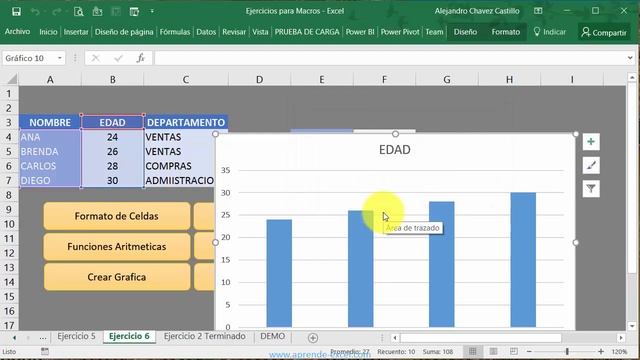Click the chart title EDAD
The width and height of the screenshot is (640, 360).
tap(395, 150)
